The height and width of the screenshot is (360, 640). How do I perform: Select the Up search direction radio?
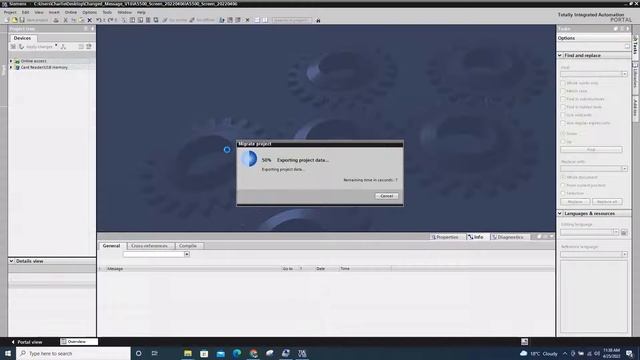click(563, 142)
